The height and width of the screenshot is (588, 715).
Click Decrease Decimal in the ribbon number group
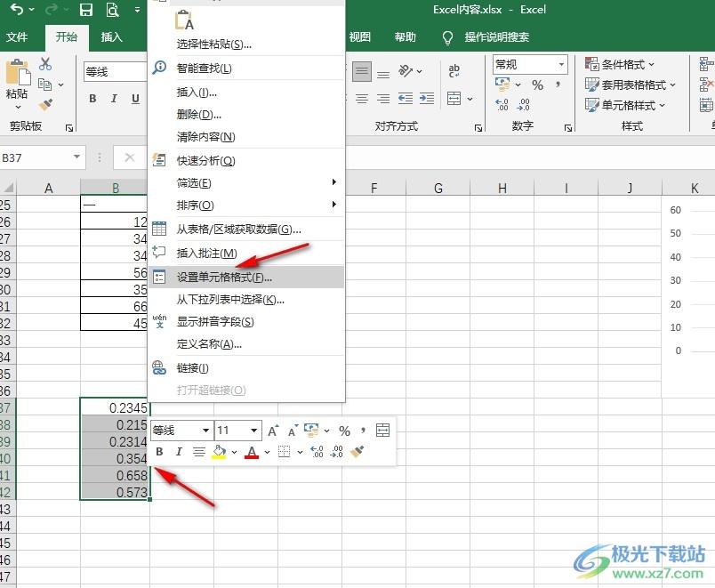[x=524, y=105]
